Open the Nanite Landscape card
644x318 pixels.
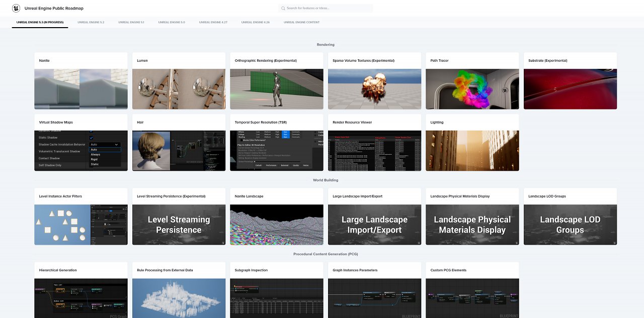[277, 217]
